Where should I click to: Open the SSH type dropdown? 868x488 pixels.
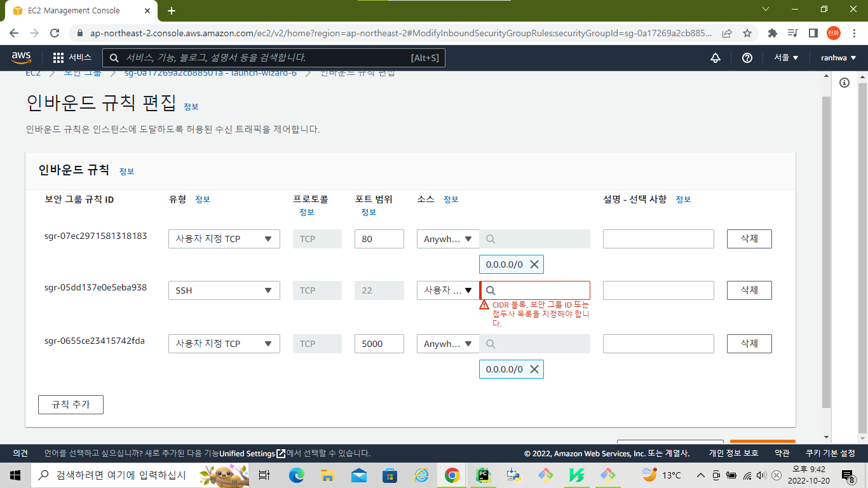pyautogui.click(x=224, y=290)
